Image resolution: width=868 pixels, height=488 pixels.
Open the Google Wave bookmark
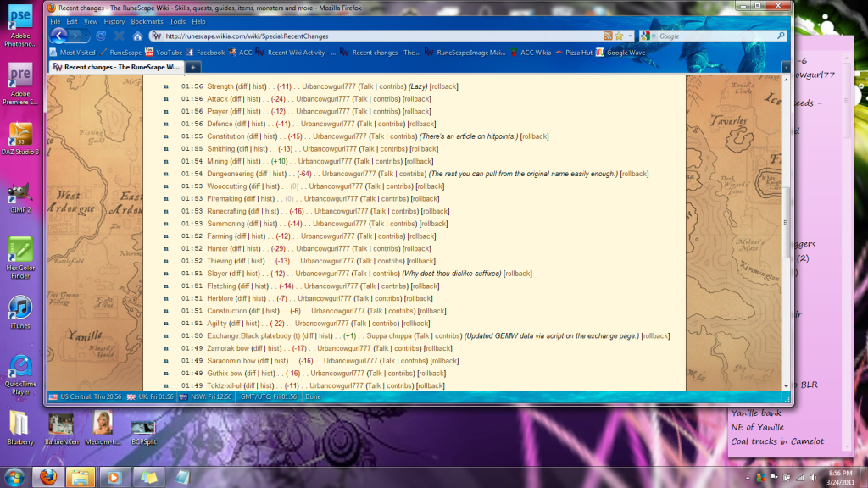[x=620, y=53]
